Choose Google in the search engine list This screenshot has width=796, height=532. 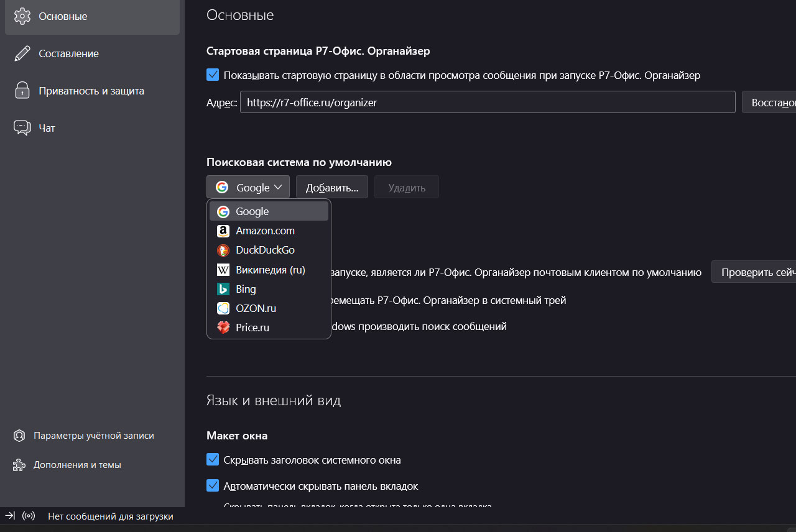pyautogui.click(x=269, y=211)
